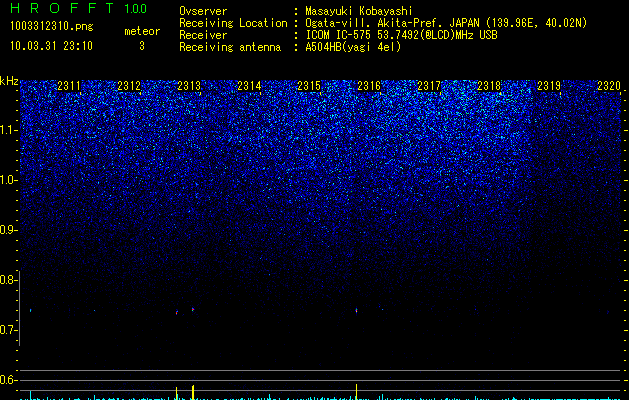629x400 pixels.
Task: Click the Receiver field label
Action: pyautogui.click(x=203, y=35)
